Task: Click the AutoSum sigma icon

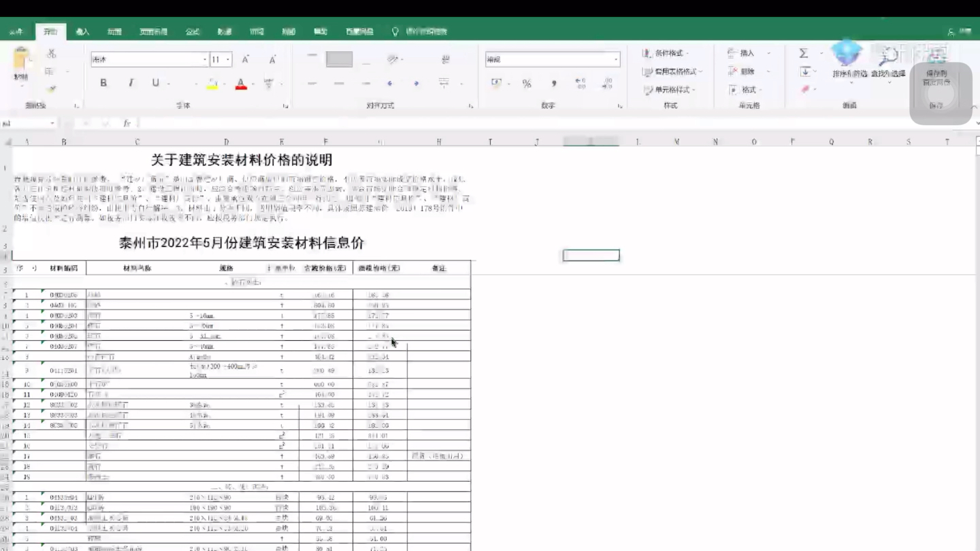Action: tap(804, 53)
